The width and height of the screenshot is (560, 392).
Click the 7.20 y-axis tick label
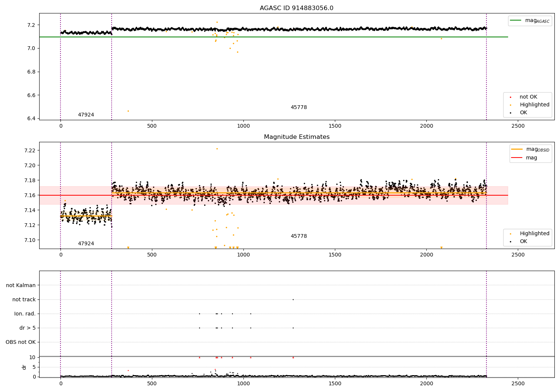point(29,165)
